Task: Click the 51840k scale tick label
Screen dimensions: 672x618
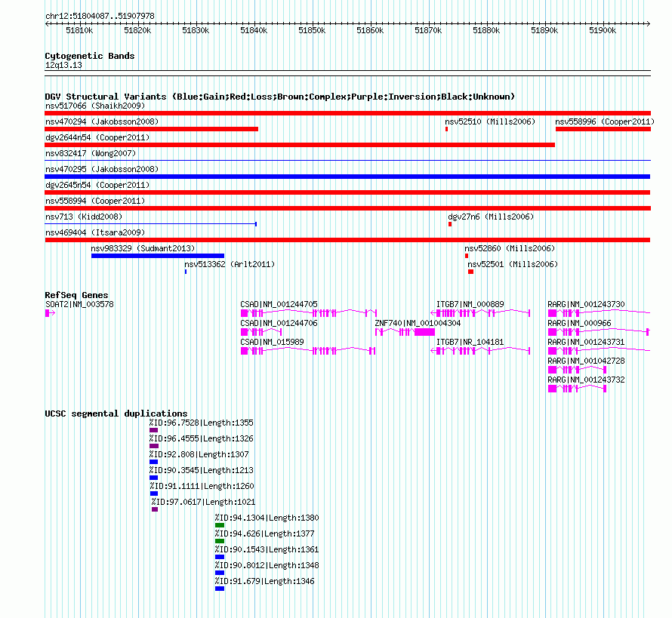Action: [254, 30]
